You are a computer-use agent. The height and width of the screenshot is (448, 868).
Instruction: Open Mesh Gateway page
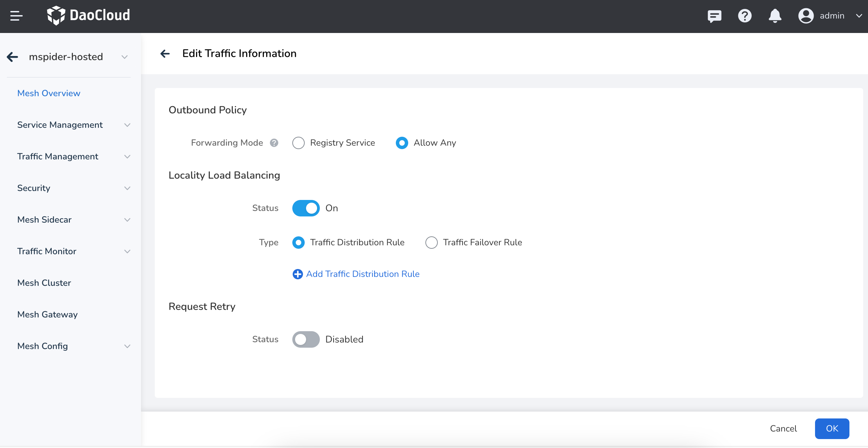click(47, 314)
